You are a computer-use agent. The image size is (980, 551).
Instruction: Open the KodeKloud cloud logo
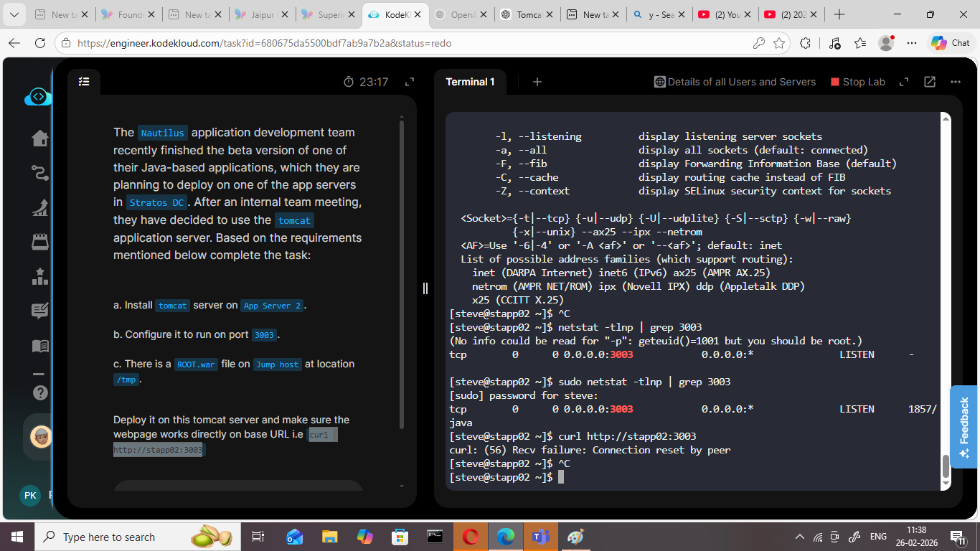[x=38, y=97]
